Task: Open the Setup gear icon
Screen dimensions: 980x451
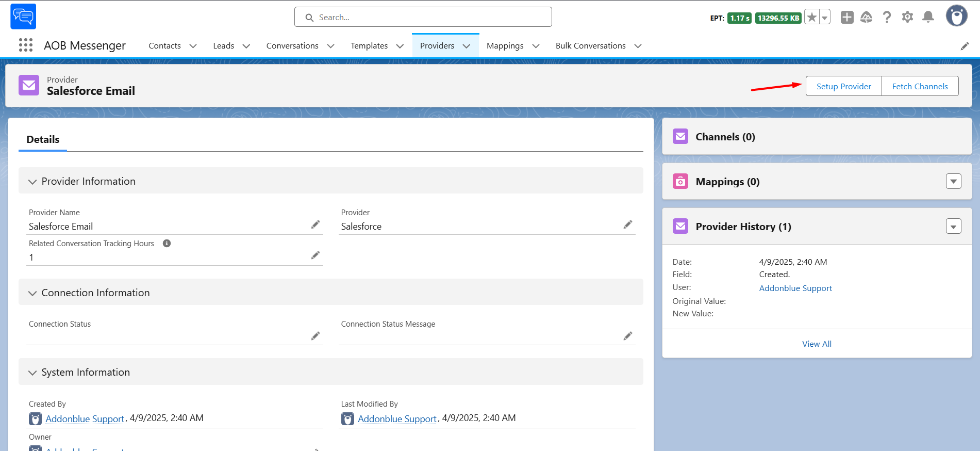Action: click(x=907, y=17)
